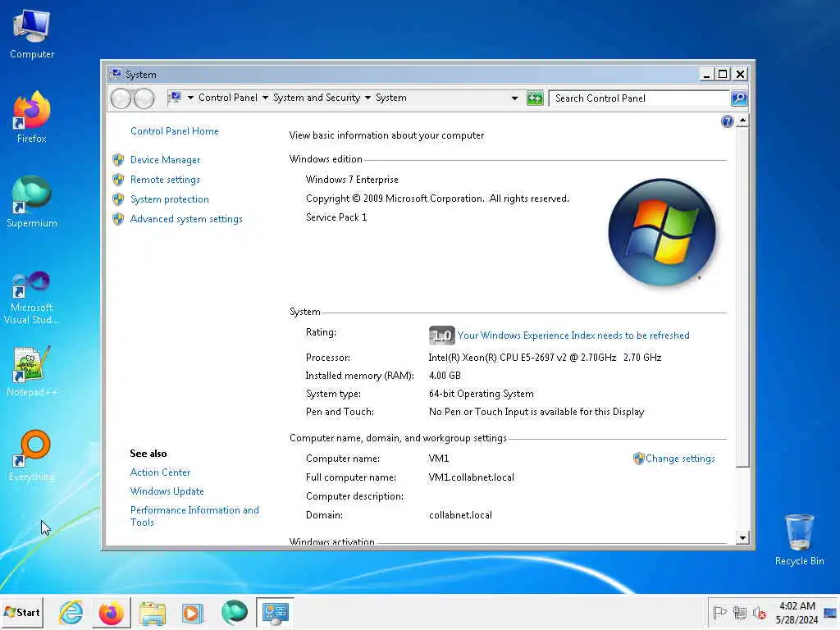Image resolution: width=840 pixels, height=630 pixels.
Task: Click the 64-bit Operating System value
Action: click(x=481, y=394)
